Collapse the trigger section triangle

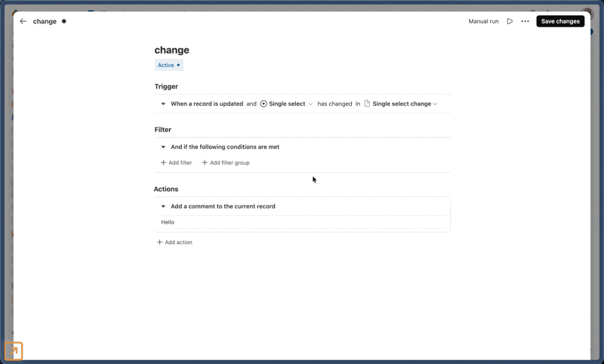click(163, 103)
